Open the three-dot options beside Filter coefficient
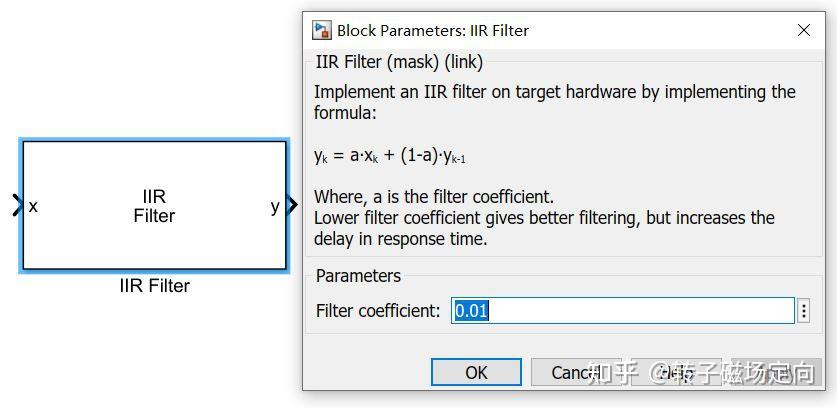The height and width of the screenshot is (408, 837). click(x=804, y=311)
